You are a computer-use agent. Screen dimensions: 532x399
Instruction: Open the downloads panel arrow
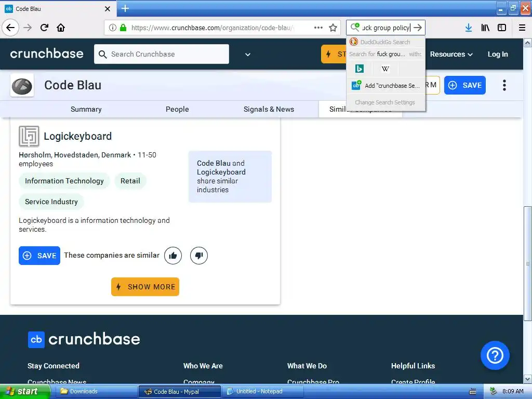[x=469, y=28]
